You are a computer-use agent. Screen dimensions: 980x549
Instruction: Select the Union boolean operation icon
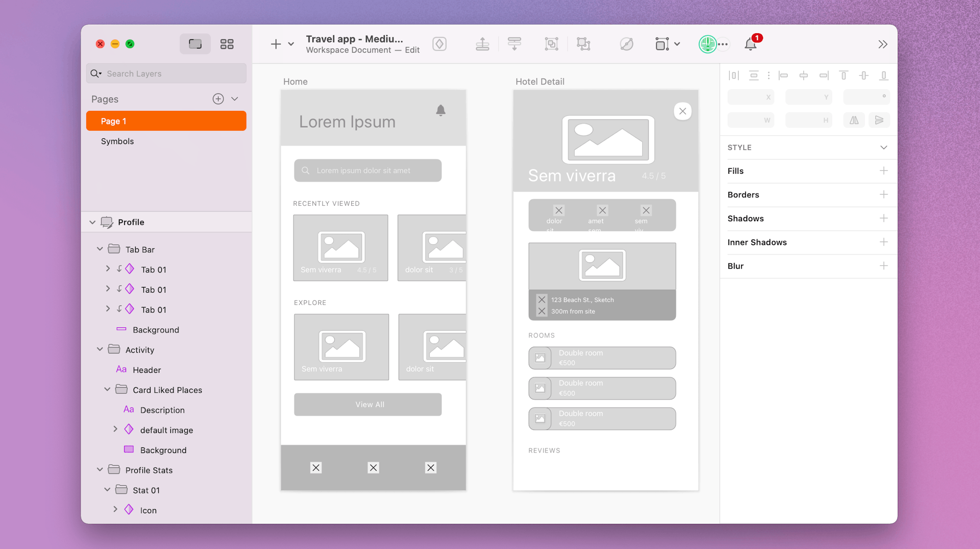point(583,44)
